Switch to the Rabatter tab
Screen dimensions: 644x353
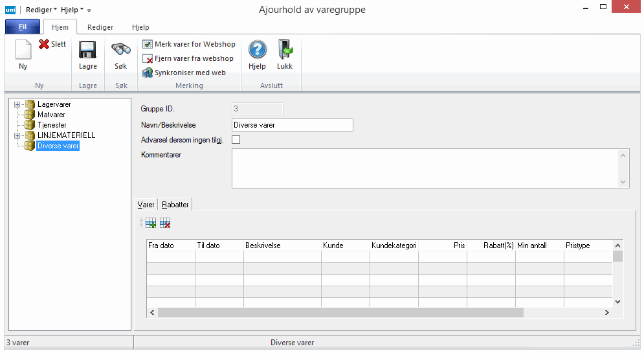[175, 205]
